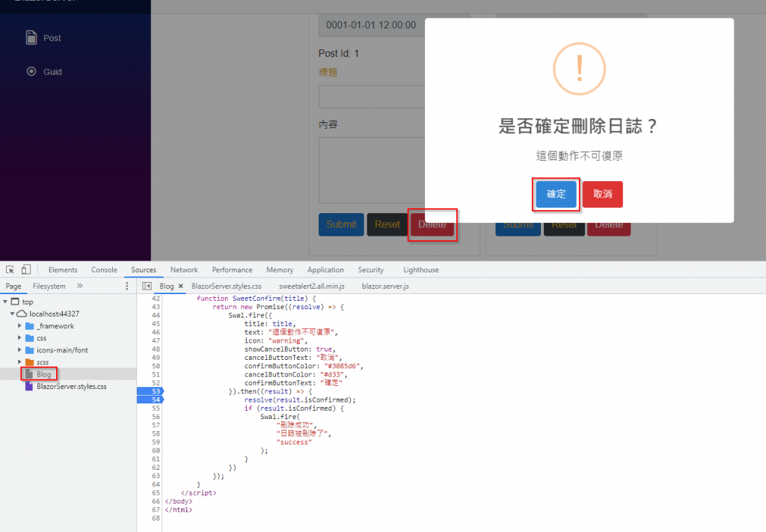This screenshot has height=532, width=766.
Task: Cancel deletion with the red 取消 button
Action: (602, 194)
